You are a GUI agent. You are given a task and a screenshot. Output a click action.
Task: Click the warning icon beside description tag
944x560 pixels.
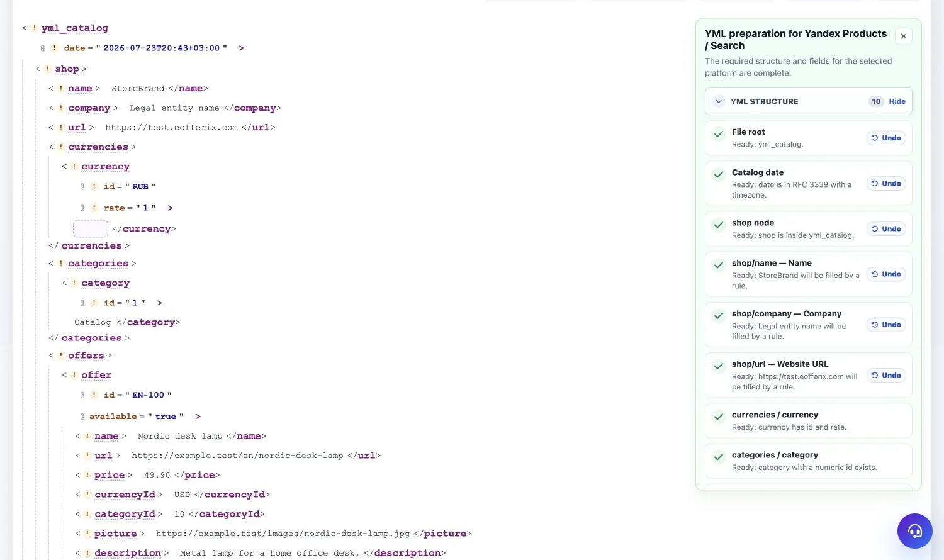pos(87,552)
